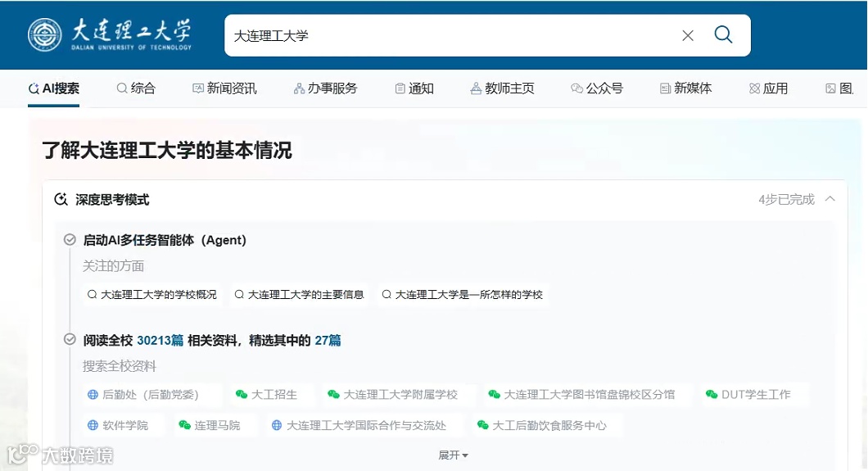This screenshot has height=471, width=868.
Task: Select the 办事服务 tab
Action: click(326, 88)
